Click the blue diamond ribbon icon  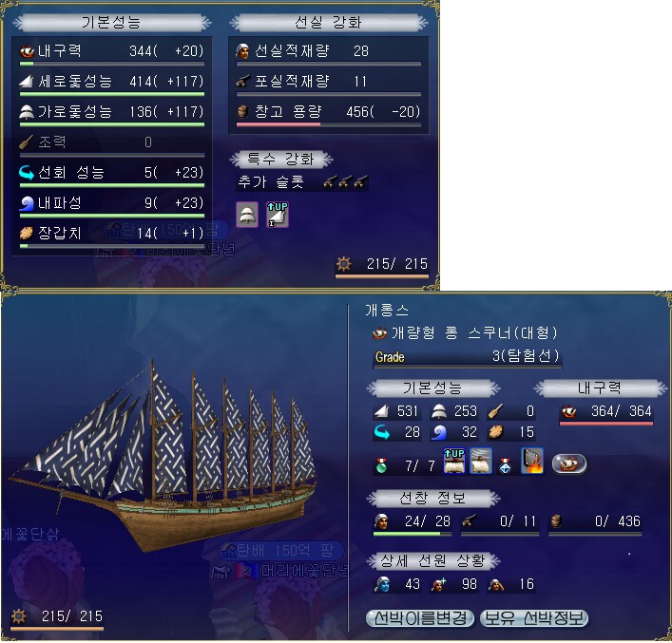point(506,465)
